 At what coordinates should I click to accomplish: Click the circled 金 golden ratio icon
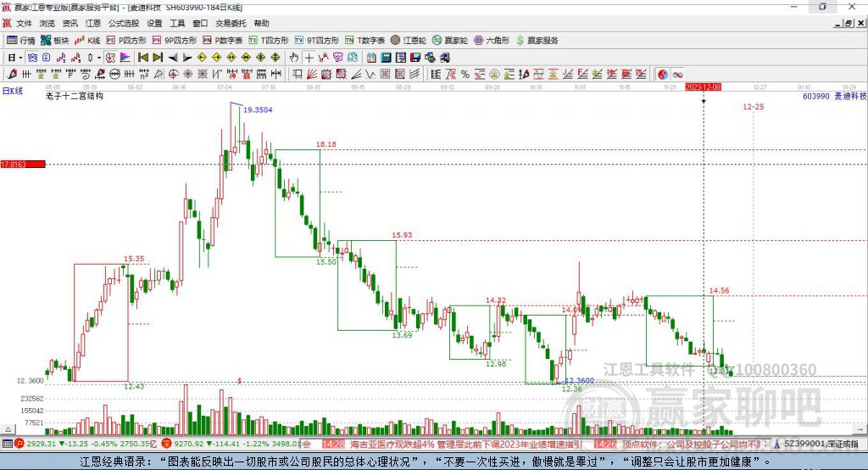click(493, 75)
